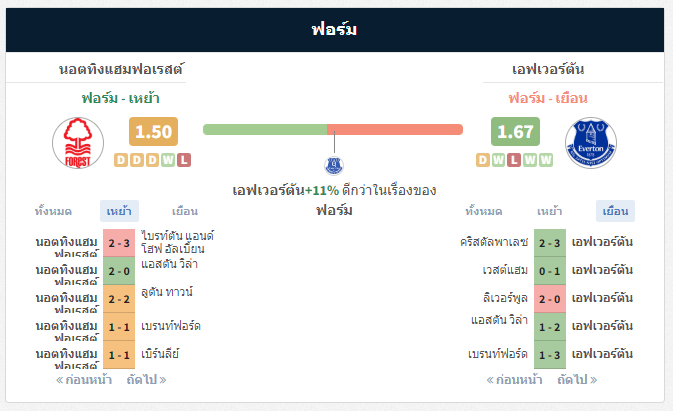This screenshot has width=673, height=411.
Task: Click the small Everton badge under the form bar
Action: click(334, 165)
